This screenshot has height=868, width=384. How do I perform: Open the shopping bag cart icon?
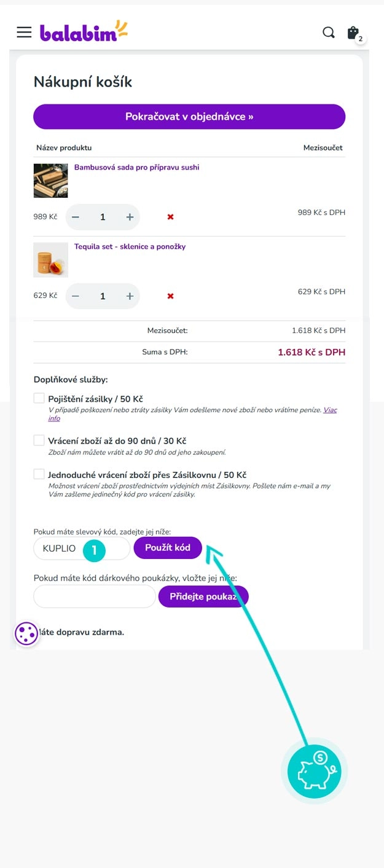point(353,33)
